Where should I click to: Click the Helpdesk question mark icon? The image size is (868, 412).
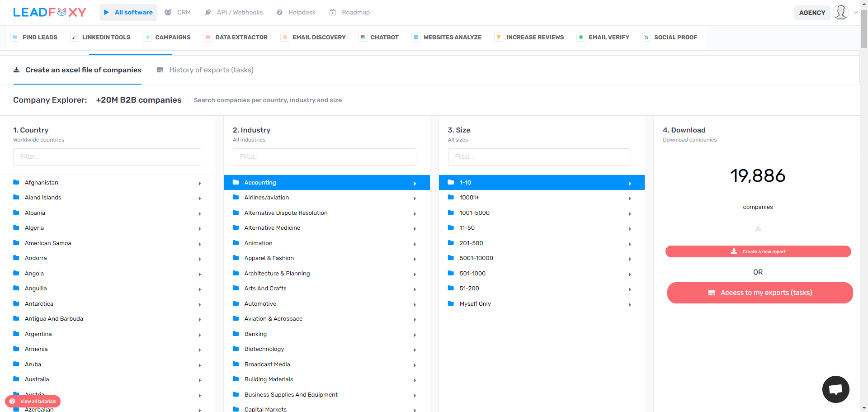[280, 12]
